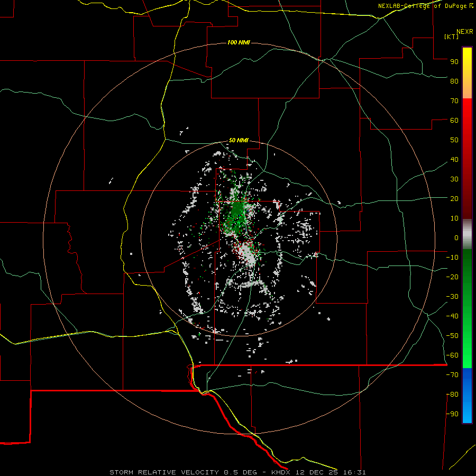This screenshot has width=476, height=476.
Task: Click the 50 NMI range ring label
Action: 239,140
